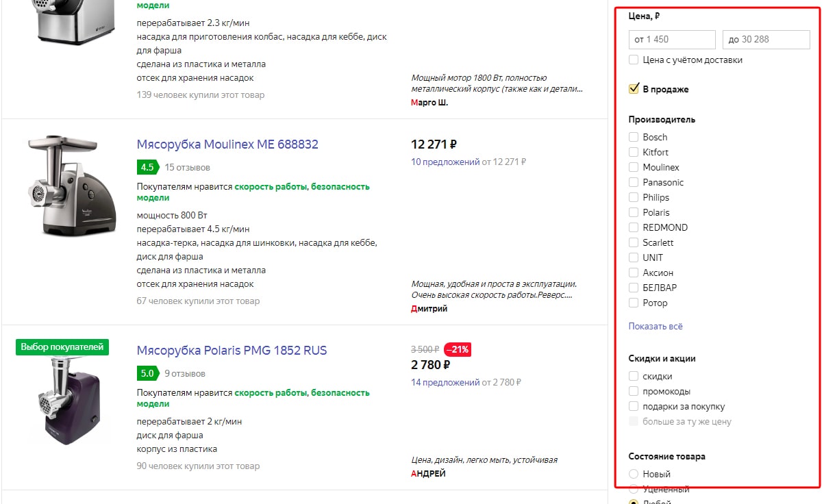
Task: View '10 предложений' offers for Moulinex
Action: pos(445,162)
